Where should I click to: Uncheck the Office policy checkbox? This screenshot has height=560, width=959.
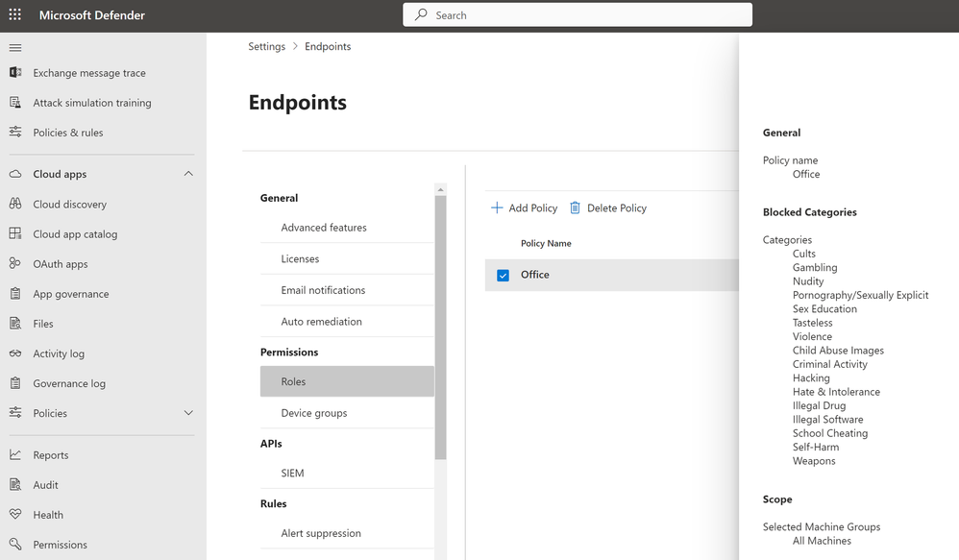503,276
